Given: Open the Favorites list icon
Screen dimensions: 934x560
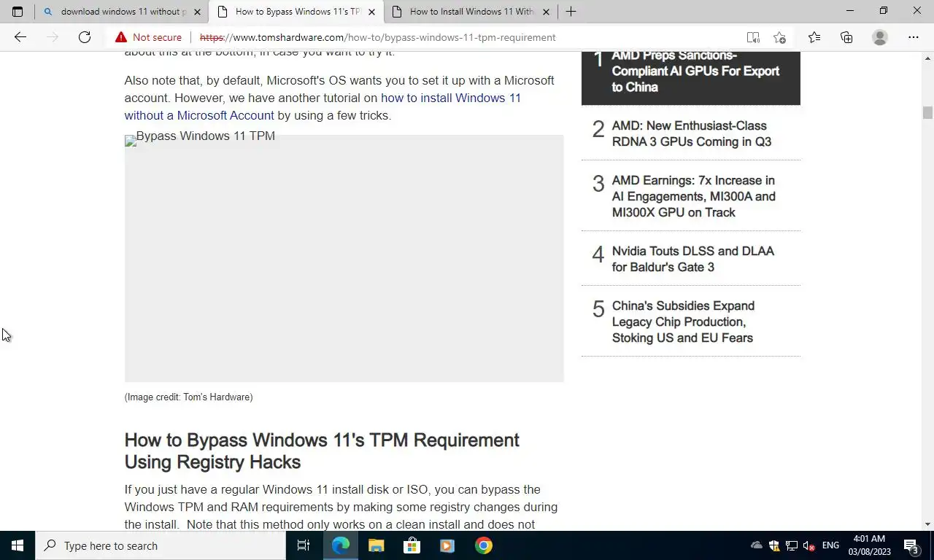Looking at the screenshot, I should tap(814, 37).
